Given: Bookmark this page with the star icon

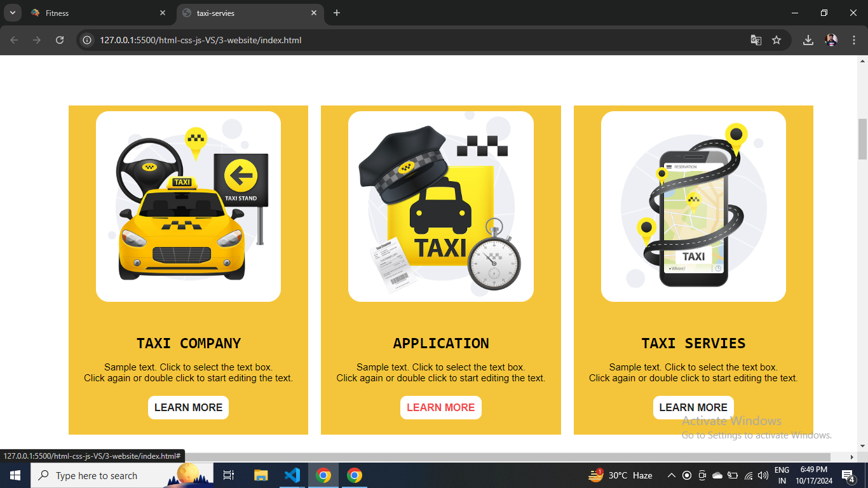Looking at the screenshot, I should click(x=776, y=40).
